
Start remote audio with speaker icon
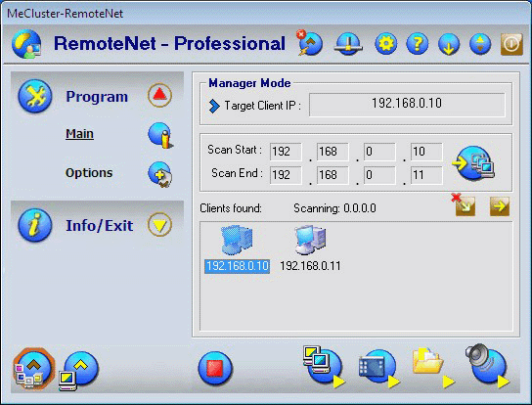click(x=487, y=365)
